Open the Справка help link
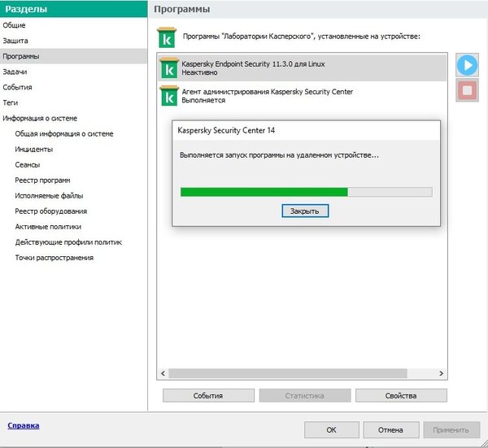 [24, 425]
